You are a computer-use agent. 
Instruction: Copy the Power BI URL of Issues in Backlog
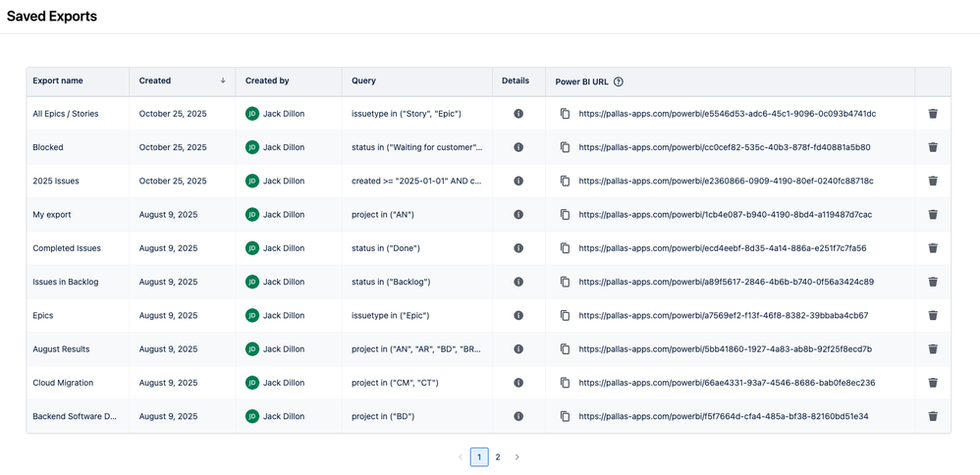[x=565, y=282]
